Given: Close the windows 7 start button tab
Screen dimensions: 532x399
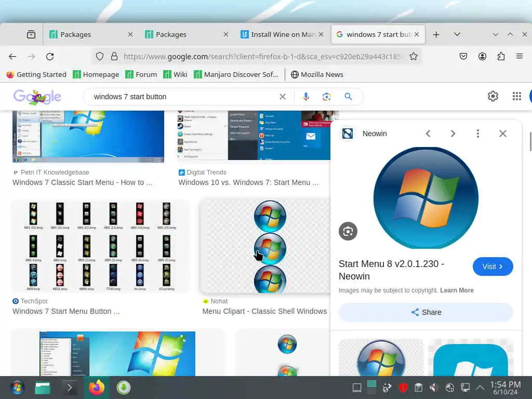Looking at the screenshot, I should 417,34.
